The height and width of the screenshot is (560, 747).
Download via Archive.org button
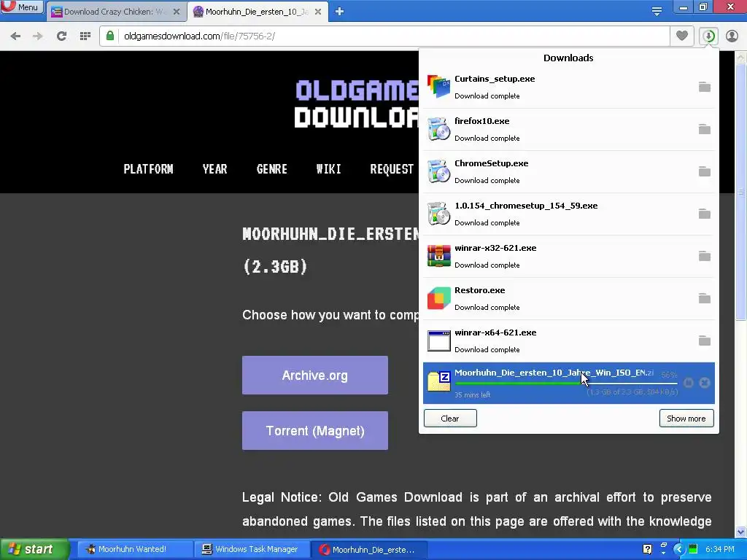click(x=315, y=376)
